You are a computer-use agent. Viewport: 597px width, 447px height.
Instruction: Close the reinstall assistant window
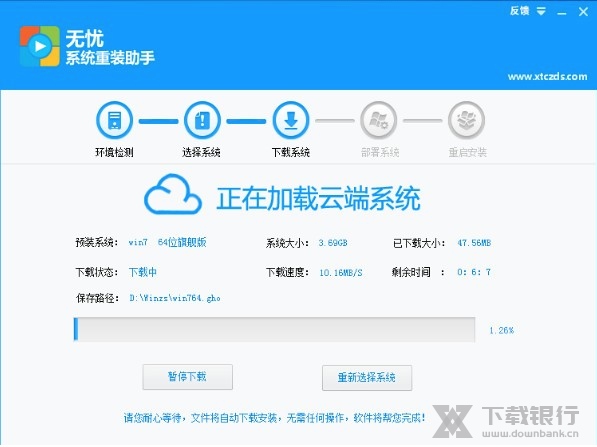click(x=583, y=12)
